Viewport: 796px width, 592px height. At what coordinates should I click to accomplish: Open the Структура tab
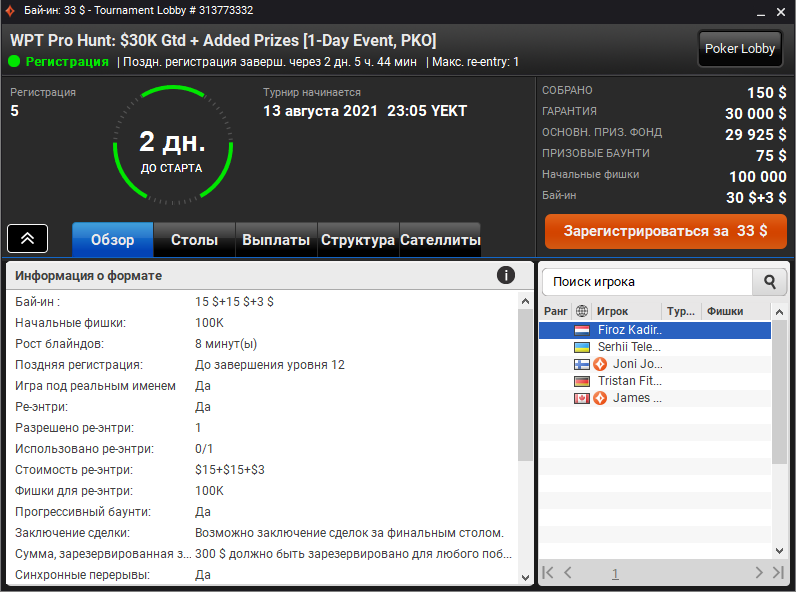tap(358, 240)
